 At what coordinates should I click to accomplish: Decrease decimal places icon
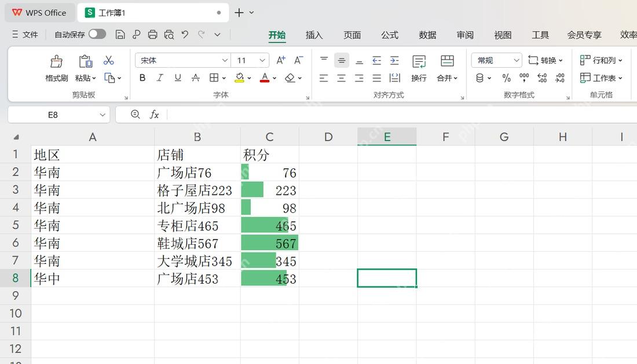tap(560, 78)
